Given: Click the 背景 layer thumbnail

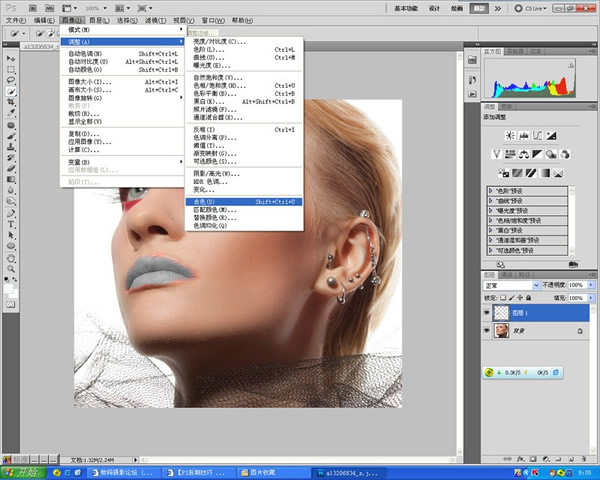Looking at the screenshot, I should pyautogui.click(x=501, y=330).
